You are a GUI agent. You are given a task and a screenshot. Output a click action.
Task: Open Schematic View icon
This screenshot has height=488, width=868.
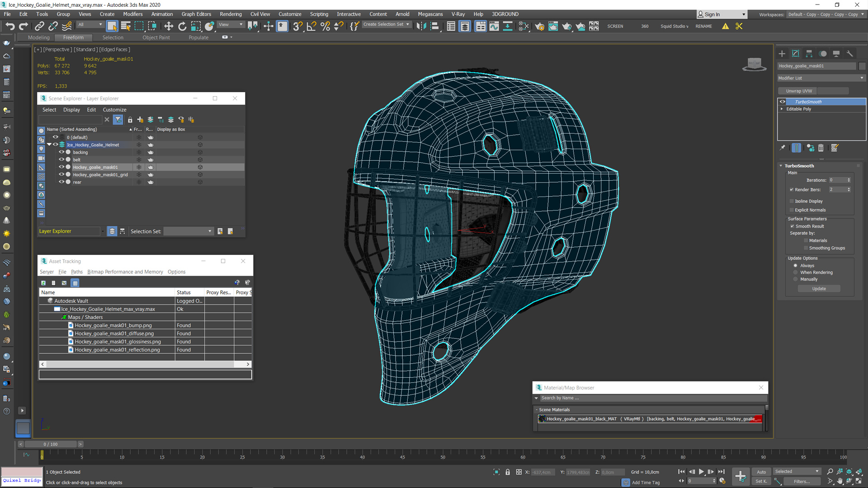tap(508, 26)
